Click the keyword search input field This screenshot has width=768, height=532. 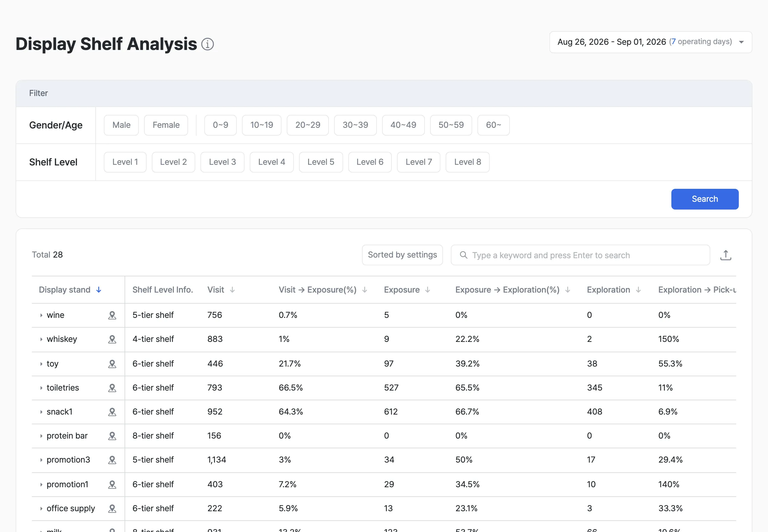coord(580,255)
